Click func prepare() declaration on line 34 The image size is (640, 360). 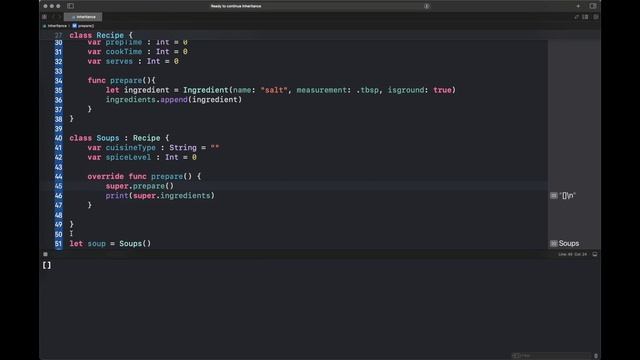tap(121, 80)
